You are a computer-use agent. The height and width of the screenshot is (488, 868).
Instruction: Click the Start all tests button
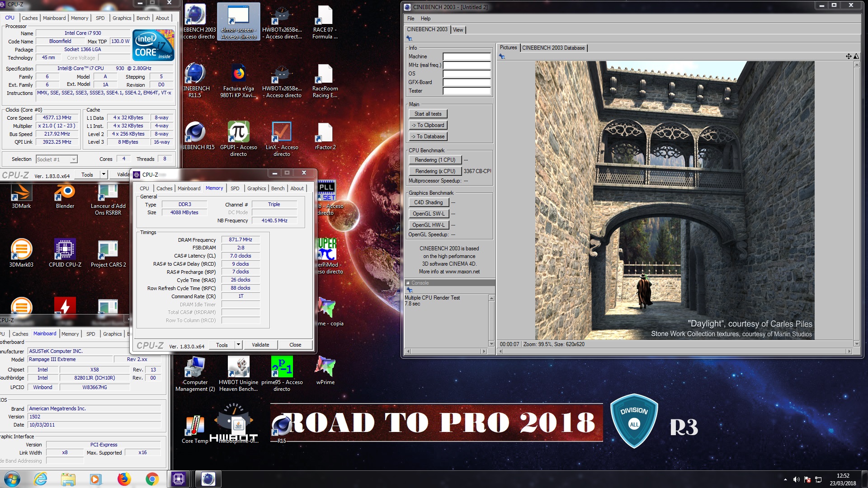[x=428, y=114]
